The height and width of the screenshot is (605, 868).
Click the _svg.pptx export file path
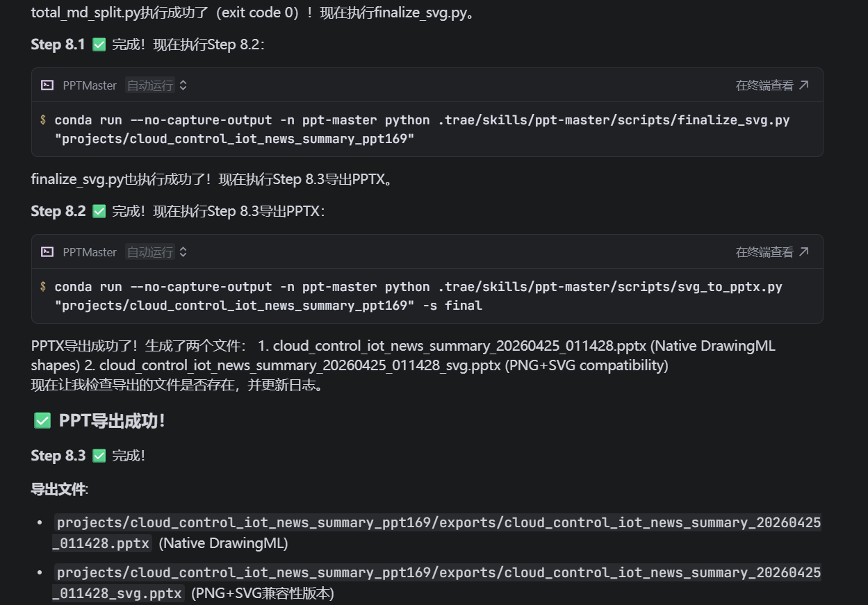coord(438,573)
